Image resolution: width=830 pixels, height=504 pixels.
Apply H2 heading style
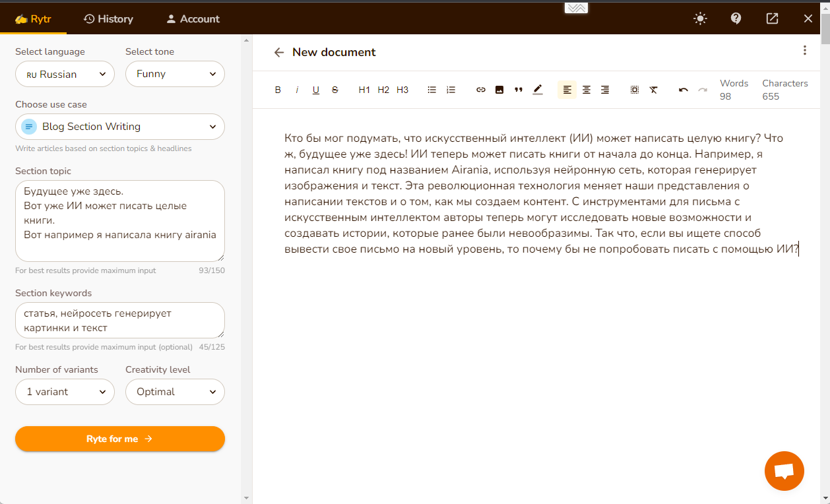point(383,90)
